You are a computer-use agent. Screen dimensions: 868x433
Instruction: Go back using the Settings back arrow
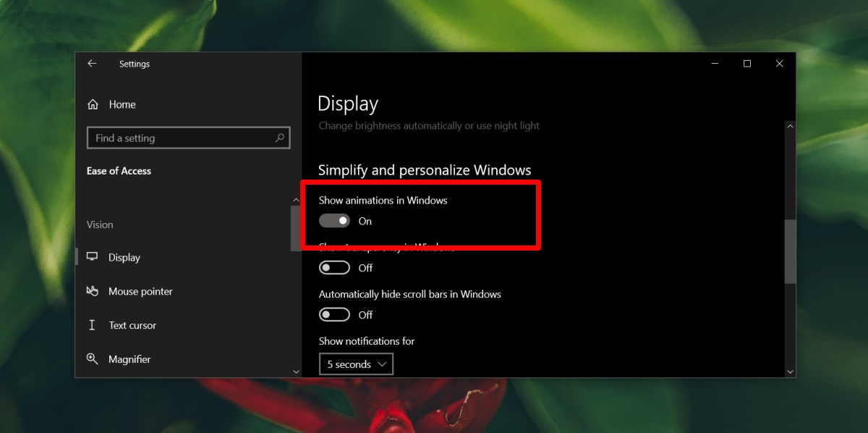point(92,64)
